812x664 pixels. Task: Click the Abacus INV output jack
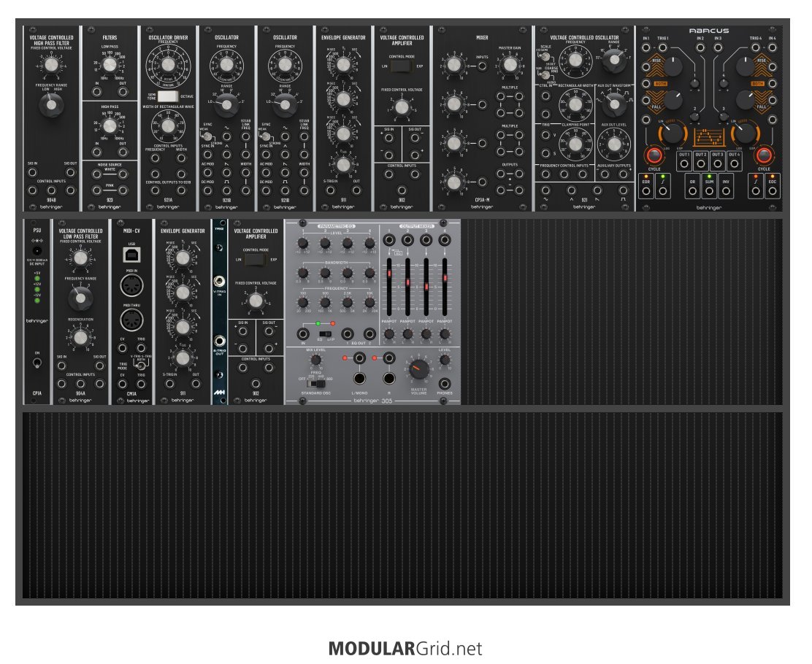pyautogui.click(x=726, y=191)
